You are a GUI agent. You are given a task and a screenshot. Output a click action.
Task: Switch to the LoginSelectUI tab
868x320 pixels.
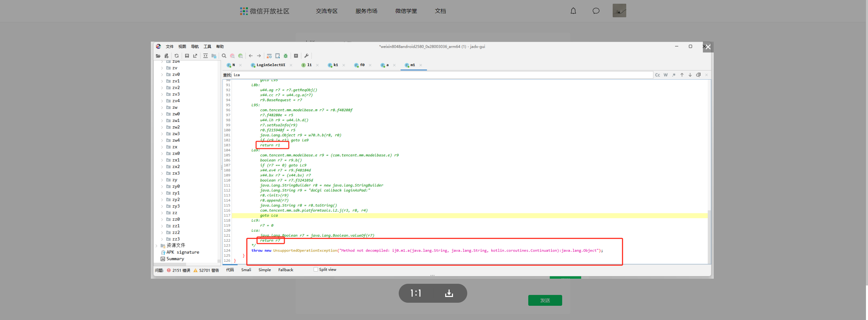[271, 65]
